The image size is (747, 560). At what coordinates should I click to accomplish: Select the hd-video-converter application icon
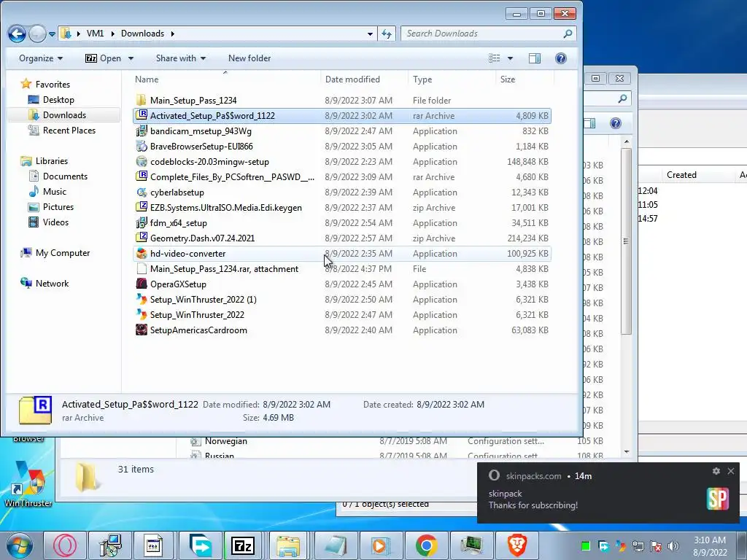point(141,253)
